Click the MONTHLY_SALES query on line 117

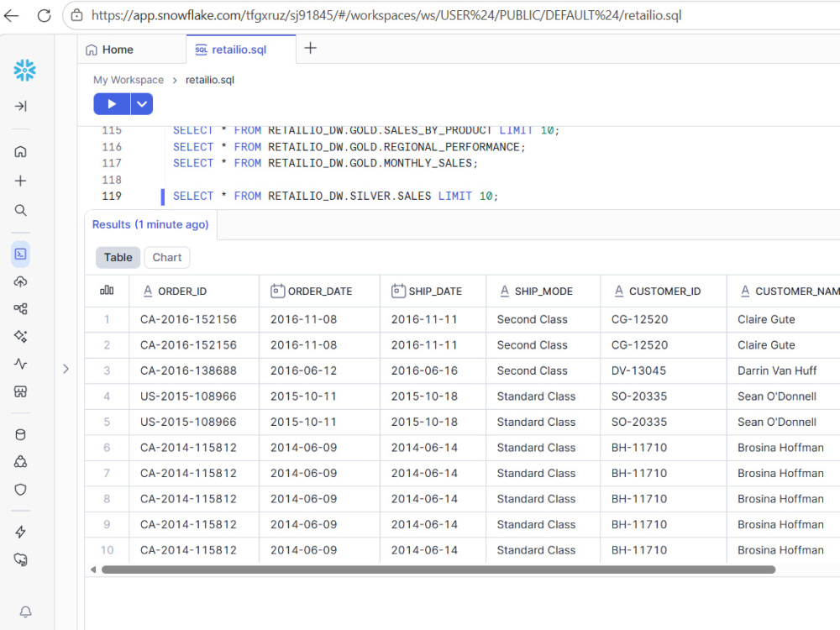pyautogui.click(x=325, y=163)
